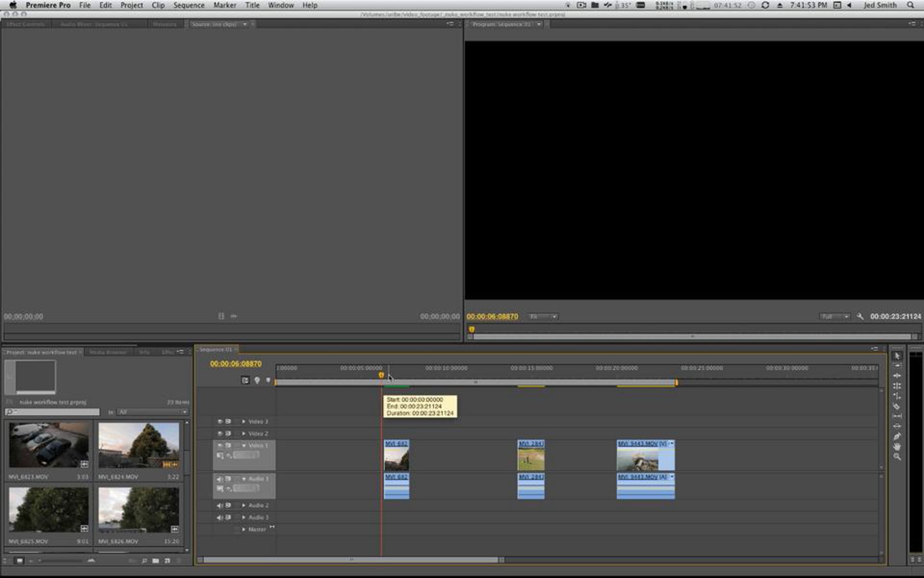Expand the Video 3 track

tap(243, 422)
